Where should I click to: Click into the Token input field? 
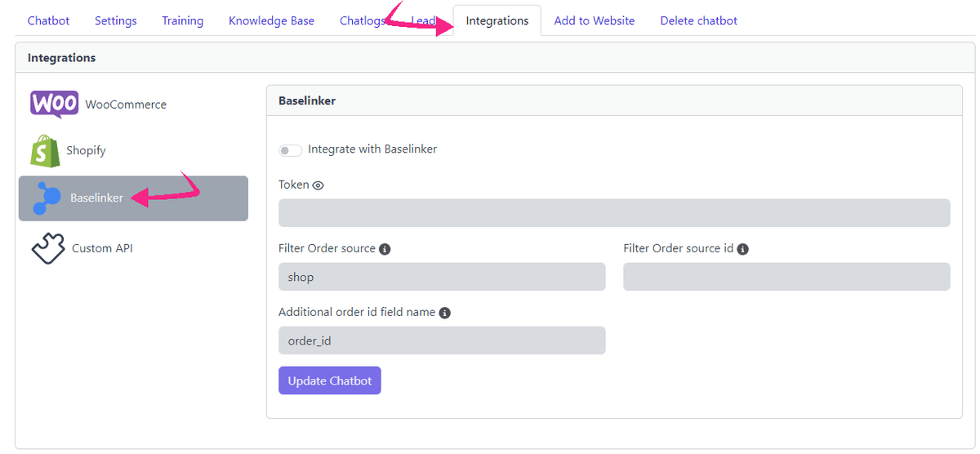[x=614, y=213]
